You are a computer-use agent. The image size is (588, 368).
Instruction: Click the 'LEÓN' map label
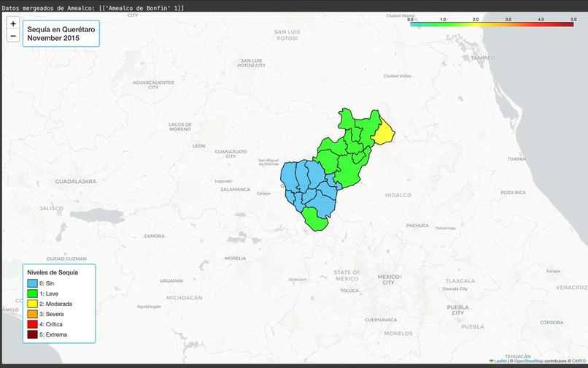click(198, 146)
